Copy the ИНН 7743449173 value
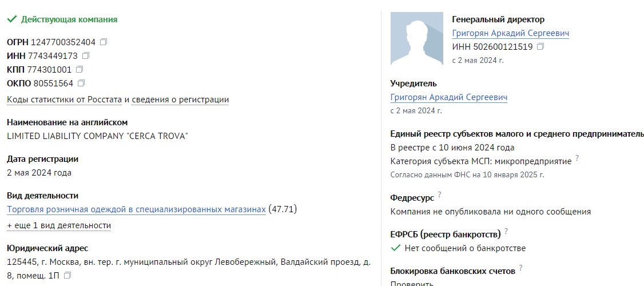644x286 pixels. coord(86,55)
